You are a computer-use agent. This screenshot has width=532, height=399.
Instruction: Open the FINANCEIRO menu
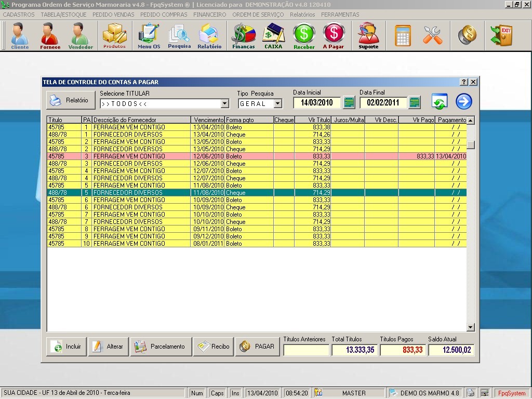click(209, 15)
